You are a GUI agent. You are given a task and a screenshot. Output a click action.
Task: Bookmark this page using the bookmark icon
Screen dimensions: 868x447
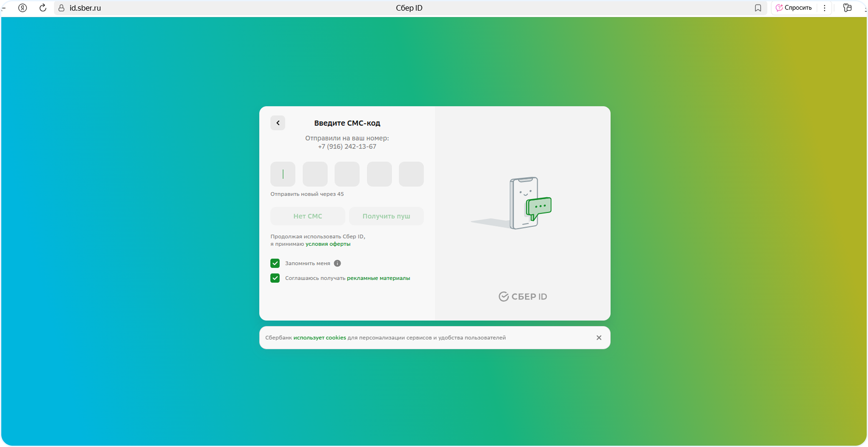pyautogui.click(x=758, y=8)
